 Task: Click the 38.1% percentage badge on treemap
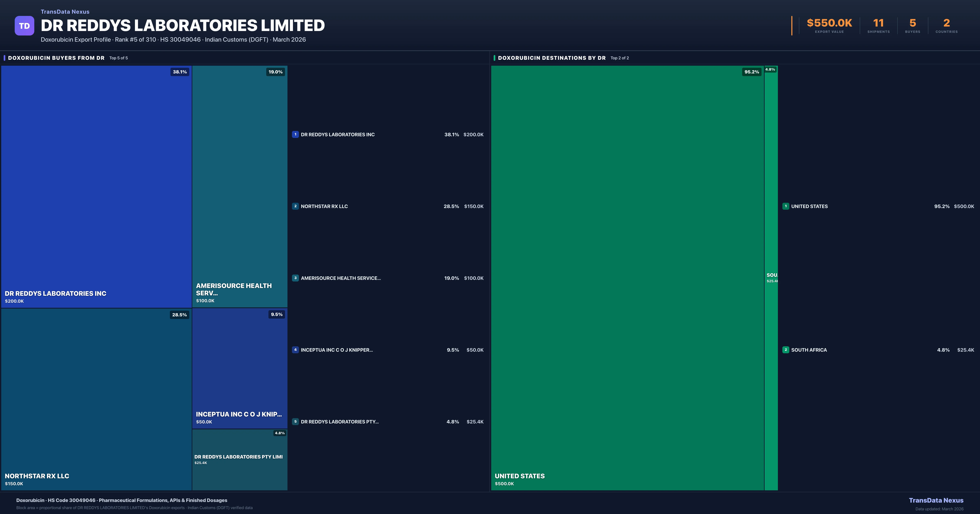click(x=180, y=72)
